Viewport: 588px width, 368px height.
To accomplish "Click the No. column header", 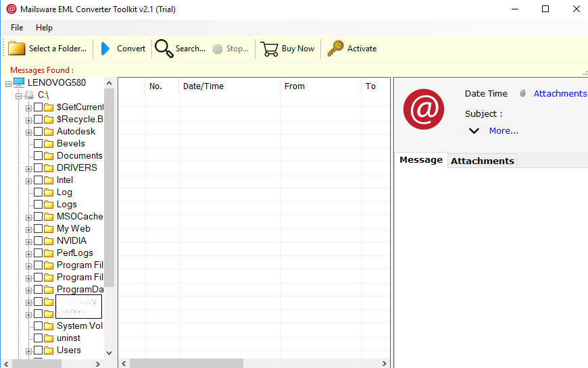I will pyautogui.click(x=162, y=86).
